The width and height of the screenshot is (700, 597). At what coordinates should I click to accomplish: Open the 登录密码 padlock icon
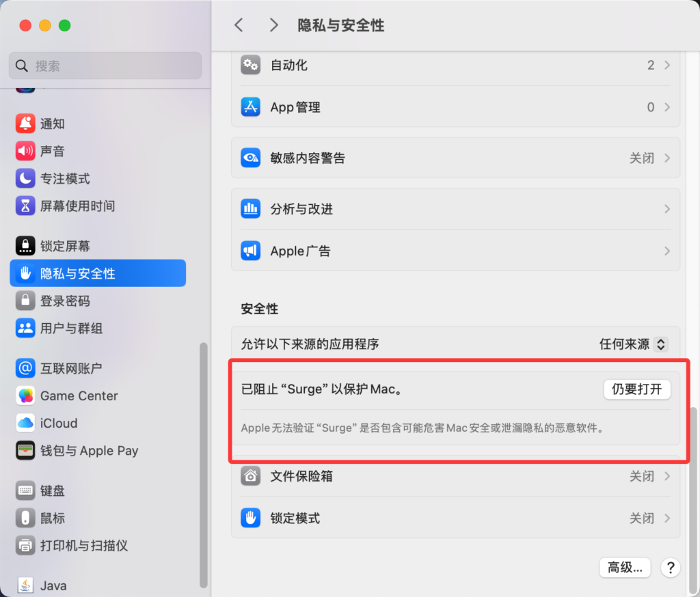(25, 301)
